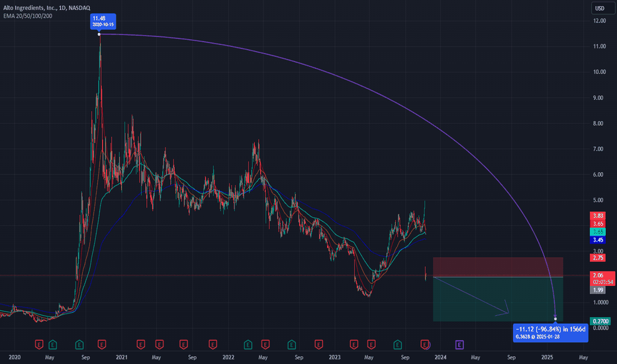The image size is (617, 364).
Task: Open the green earnings marker before Sep 2023
Action: tap(397, 345)
